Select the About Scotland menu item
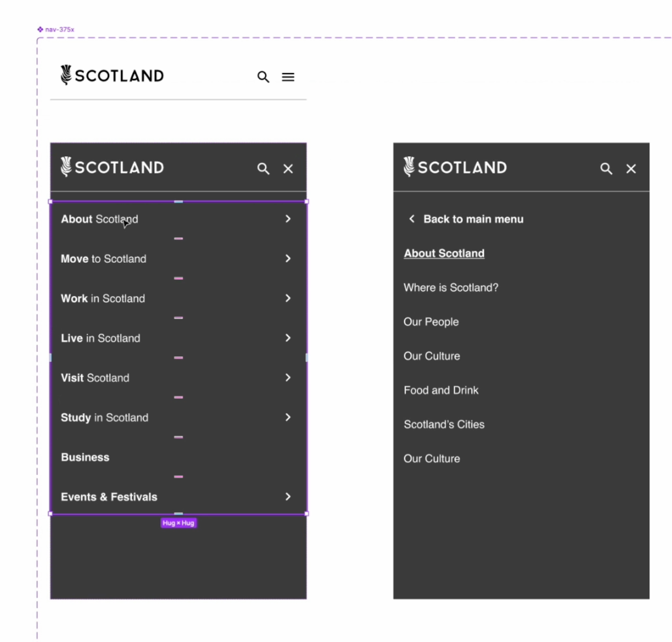672x642 pixels. click(x=99, y=219)
